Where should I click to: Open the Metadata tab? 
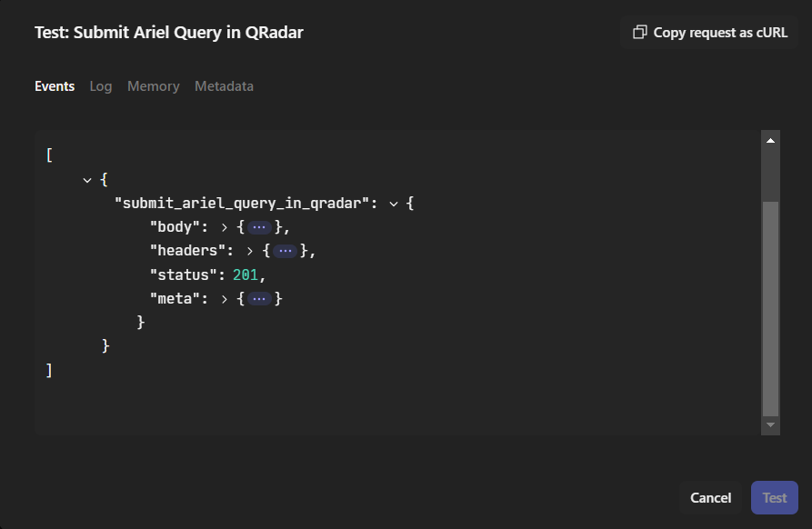click(224, 86)
